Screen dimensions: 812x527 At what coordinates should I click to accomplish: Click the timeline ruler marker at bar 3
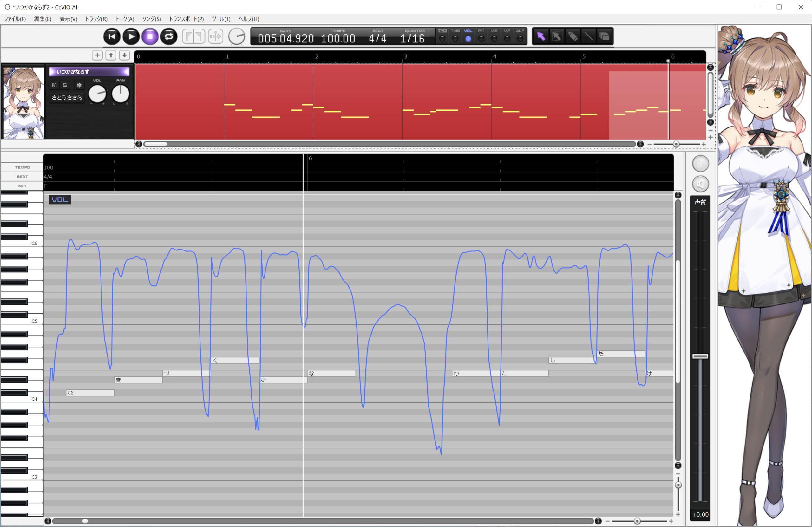405,57
